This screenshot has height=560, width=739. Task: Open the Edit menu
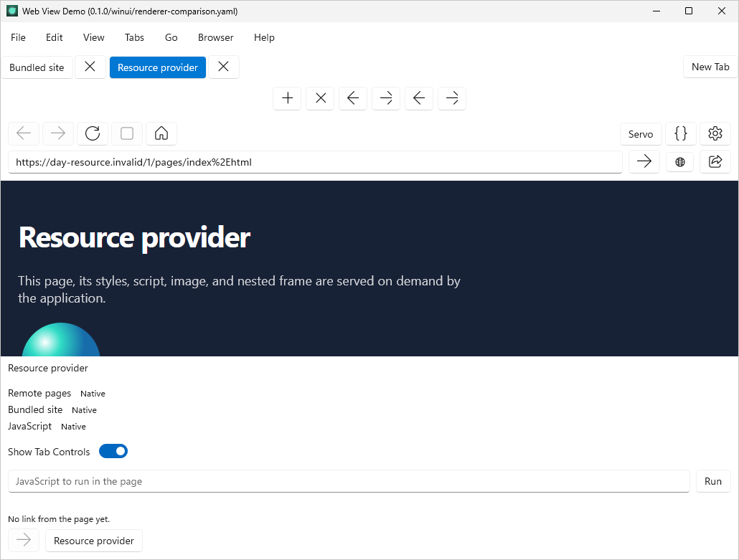pyautogui.click(x=55, y=38)
